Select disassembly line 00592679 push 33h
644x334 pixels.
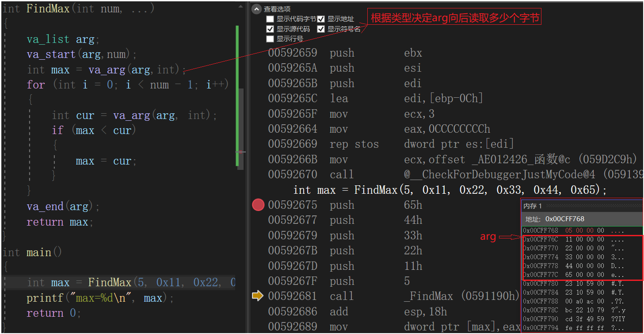(345, 235)
